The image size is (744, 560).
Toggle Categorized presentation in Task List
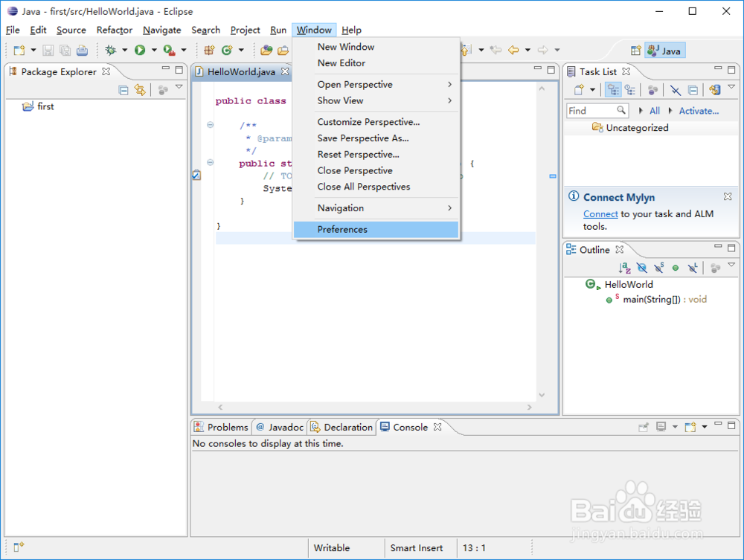[613, 90]
